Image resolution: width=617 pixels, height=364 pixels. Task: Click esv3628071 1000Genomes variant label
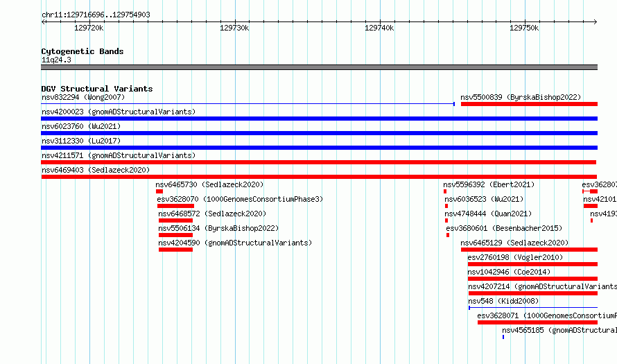(x=547, y=315)
